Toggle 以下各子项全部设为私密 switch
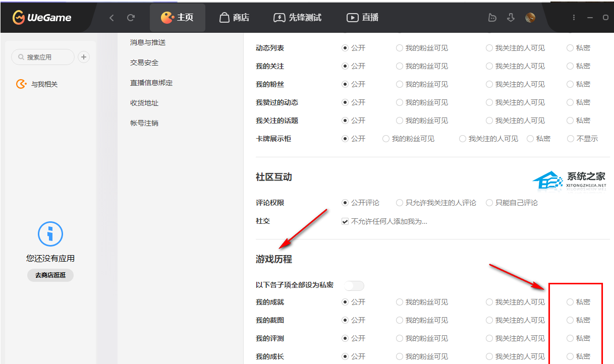614x364 pixels. [354, 286]
